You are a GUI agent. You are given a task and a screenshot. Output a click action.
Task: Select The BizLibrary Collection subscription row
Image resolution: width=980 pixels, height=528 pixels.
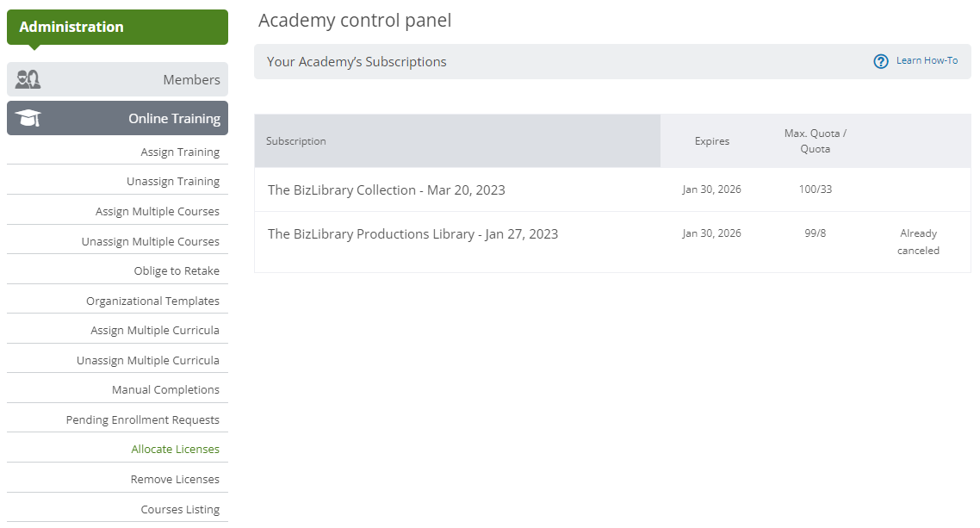[612, 189]
